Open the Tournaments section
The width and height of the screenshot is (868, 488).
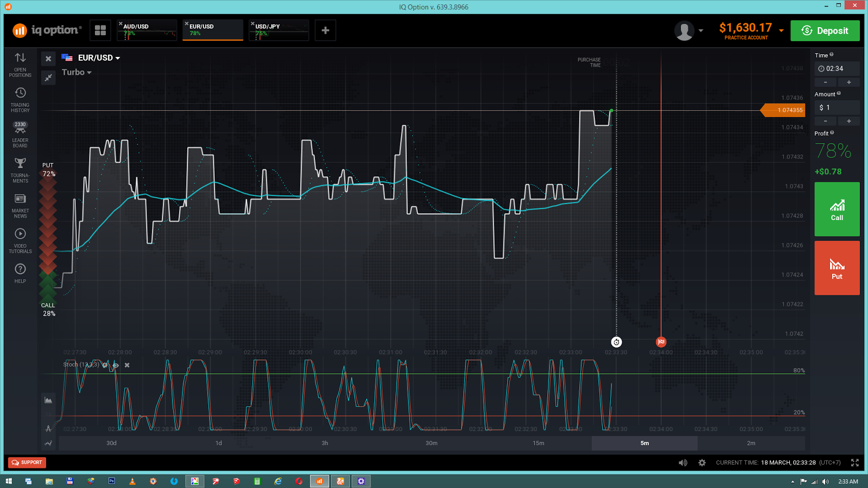pos(20,168)
